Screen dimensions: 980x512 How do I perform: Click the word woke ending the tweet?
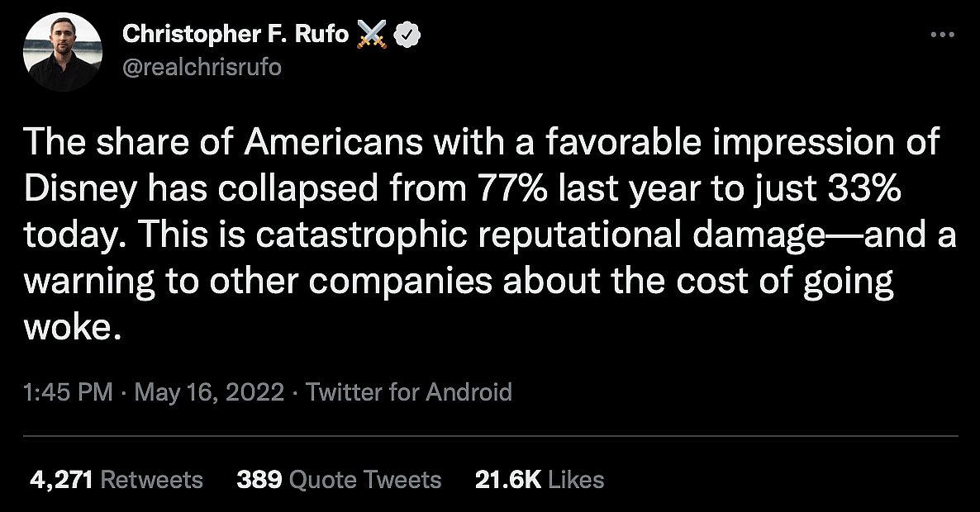(73, 328)
